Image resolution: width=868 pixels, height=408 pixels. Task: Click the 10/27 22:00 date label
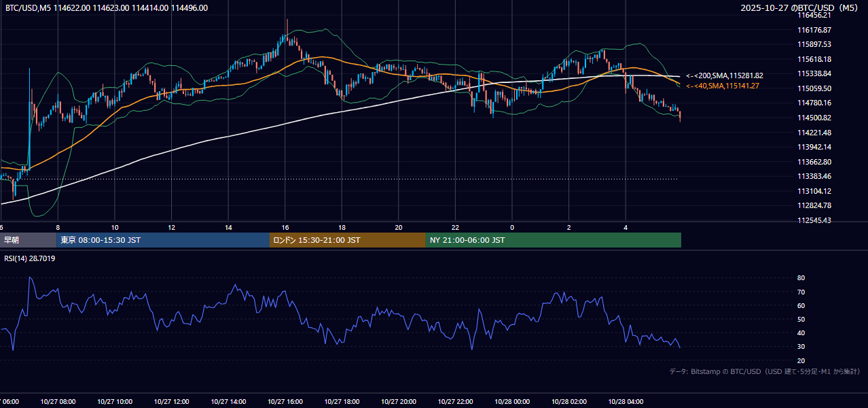pyautogui.click(x=455, y=402)
